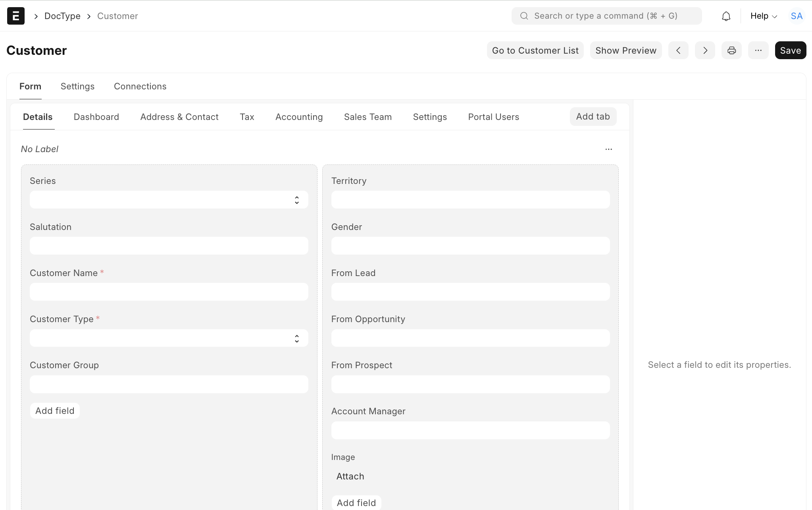
Task: Click the SA user avatar
Action: point(796,16)
